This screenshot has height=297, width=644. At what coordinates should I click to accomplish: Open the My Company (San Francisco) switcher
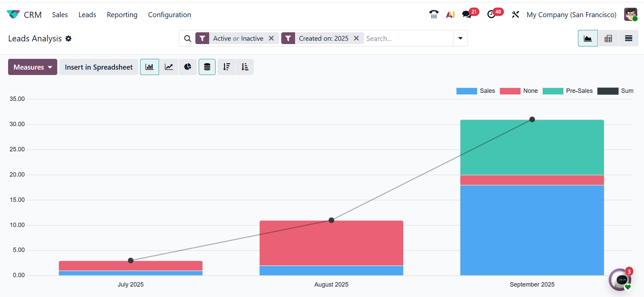click(x=571, y=15)
